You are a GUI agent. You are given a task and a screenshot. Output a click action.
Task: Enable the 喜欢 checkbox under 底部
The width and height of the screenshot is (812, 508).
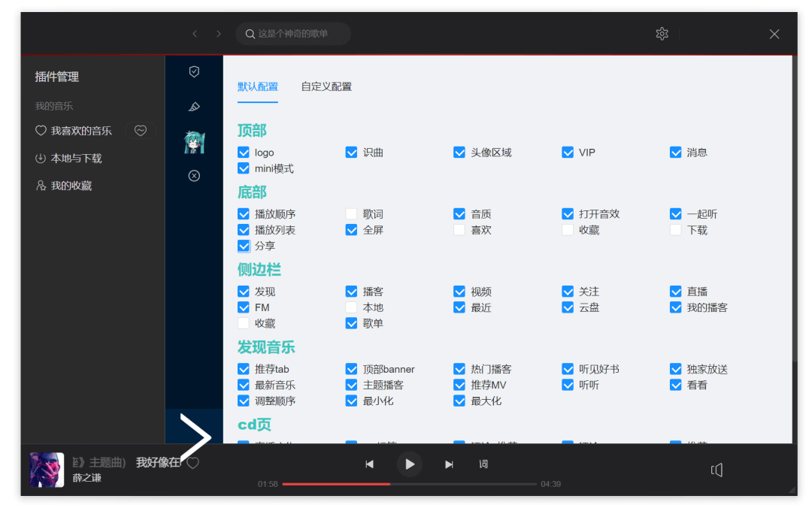click(459, 230)
